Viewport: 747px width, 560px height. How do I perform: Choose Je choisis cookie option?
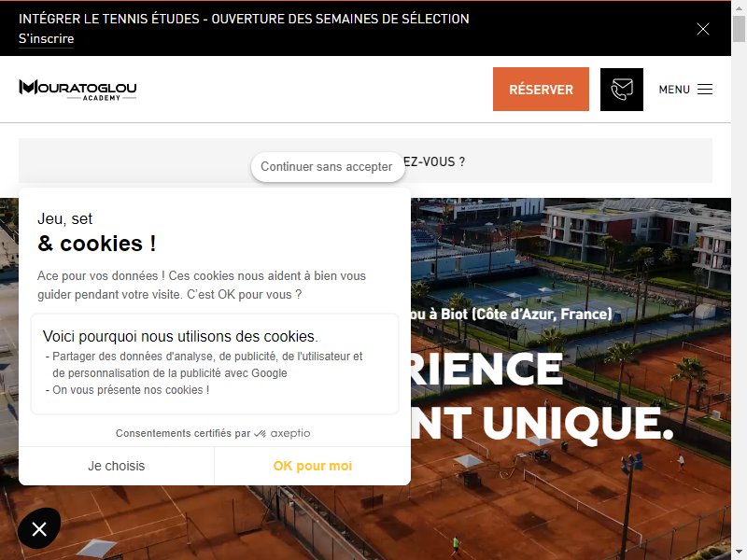pos(116,466)
